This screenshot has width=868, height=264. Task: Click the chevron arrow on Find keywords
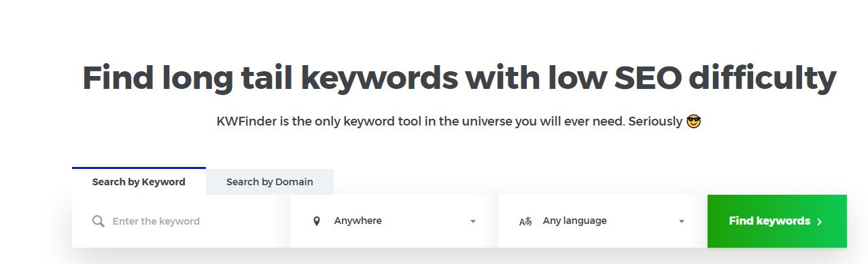pos(820,221)
